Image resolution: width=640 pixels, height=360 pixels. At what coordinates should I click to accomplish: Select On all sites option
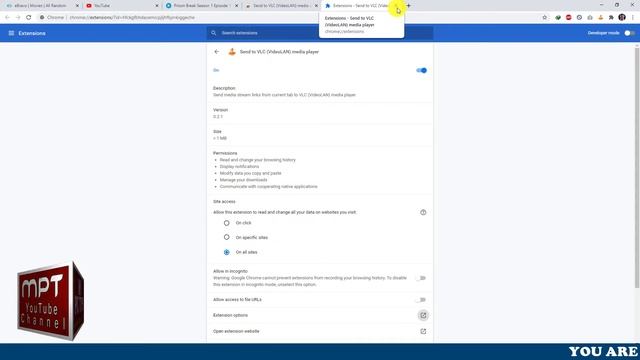[x=227, y=252]
